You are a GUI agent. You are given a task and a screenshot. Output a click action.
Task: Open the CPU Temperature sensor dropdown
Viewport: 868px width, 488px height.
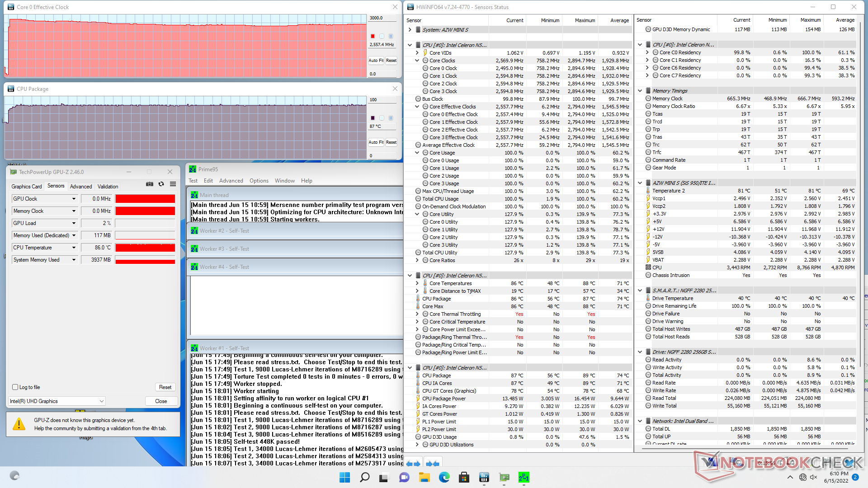(74, 248)
